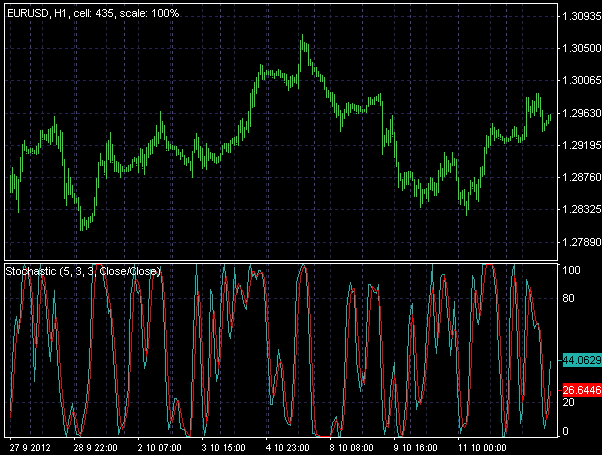The width and height of the screenshot is (602, 455).
Task: Click the stochastic 20 level label
Action: [568, 402]
